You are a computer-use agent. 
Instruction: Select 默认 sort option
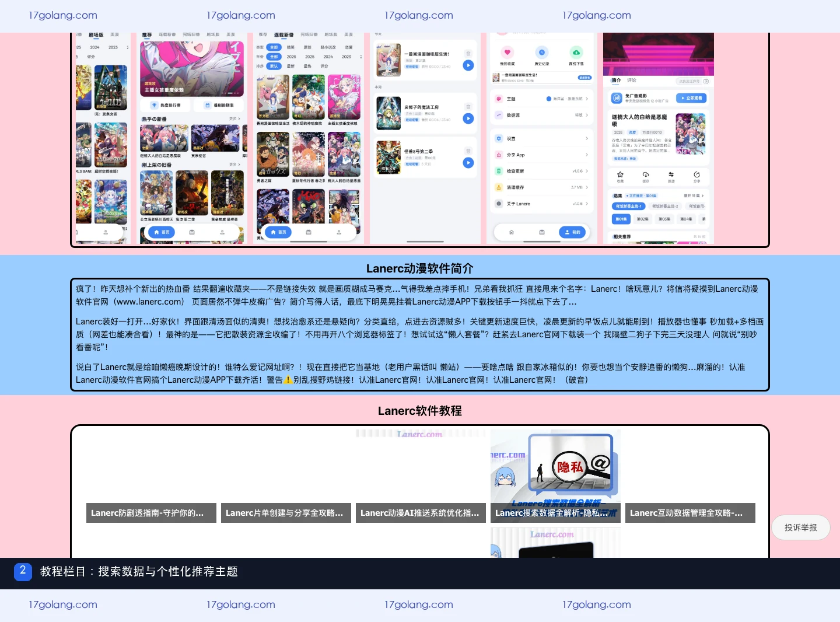(x=274, y=66)
